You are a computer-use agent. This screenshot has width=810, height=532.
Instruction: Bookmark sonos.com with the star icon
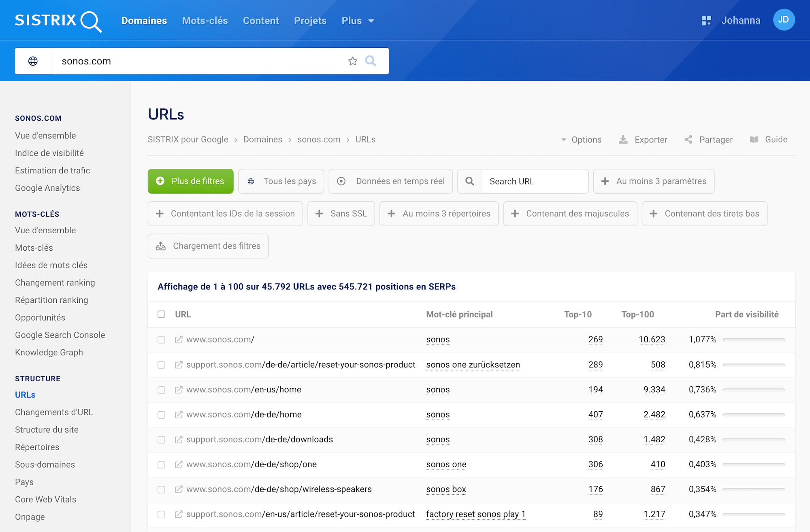353,61
